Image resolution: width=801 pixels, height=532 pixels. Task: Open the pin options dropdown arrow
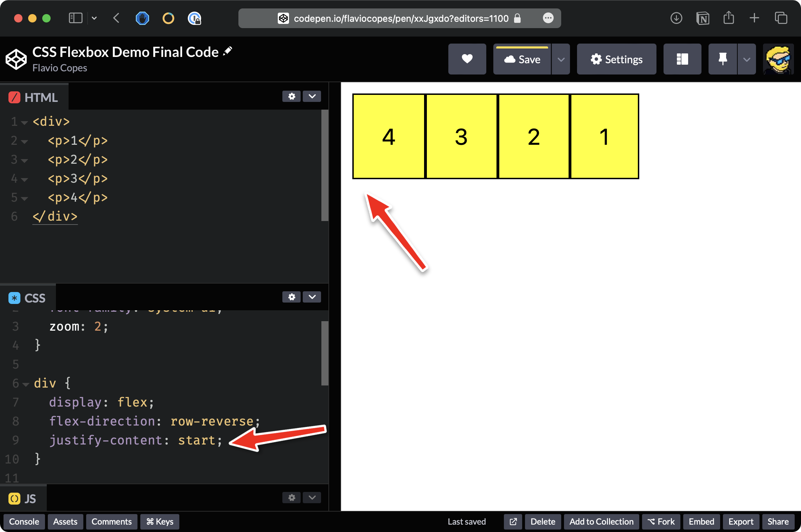[746, 59]
